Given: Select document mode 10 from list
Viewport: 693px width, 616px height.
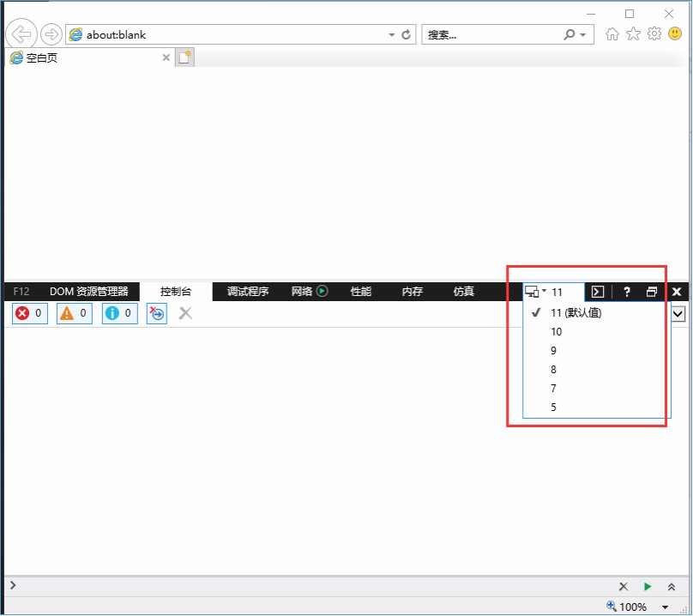Looking at the screenshot, I should (557, 332).
